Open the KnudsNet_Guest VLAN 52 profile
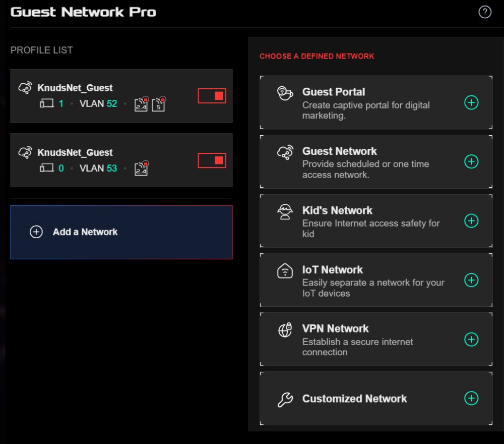The height and width of the screenshot is (444, 504). click(75, 88)
